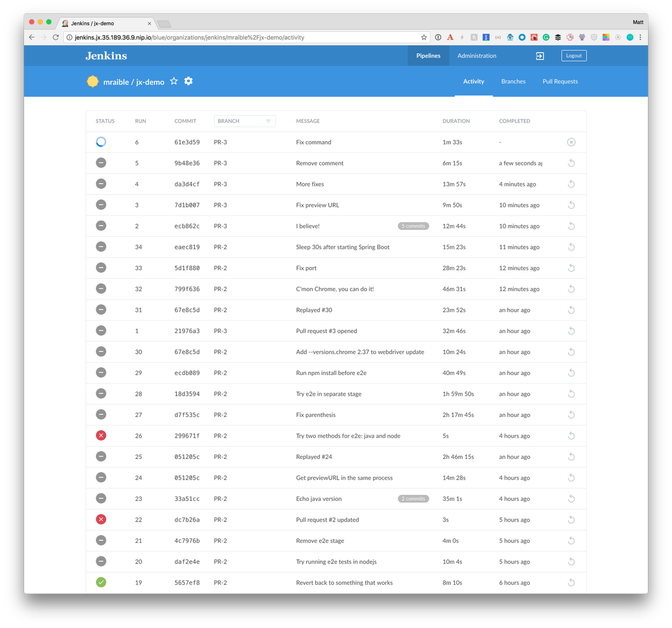Open 'Try e2e in separate stage' run
672x628 pixels.
(x=336, y=394)
